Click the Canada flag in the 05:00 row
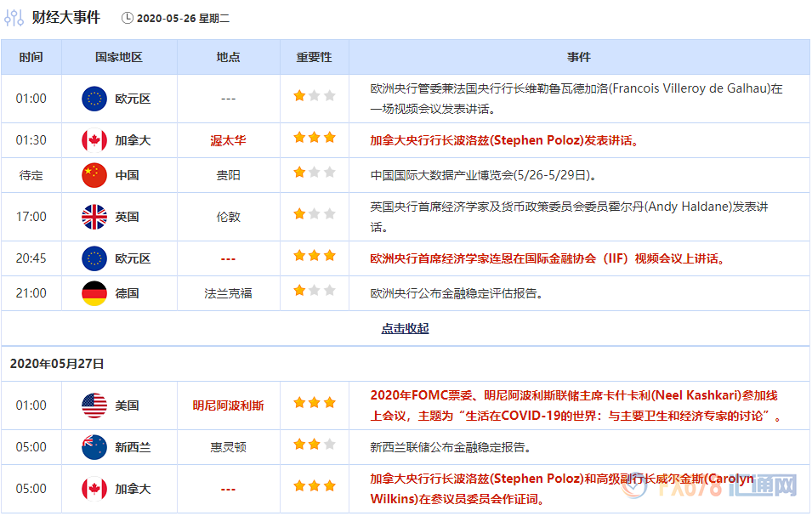Screen dimensions: 812x516 pos(94,489)
